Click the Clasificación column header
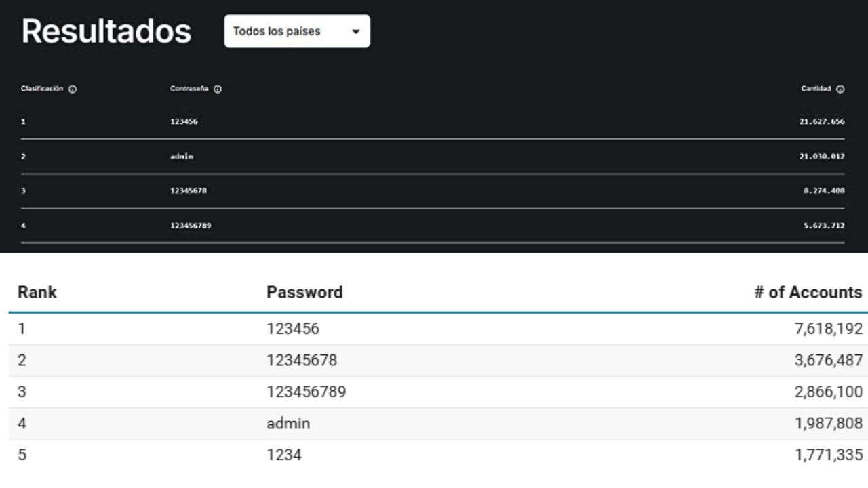 coord(42,89)
